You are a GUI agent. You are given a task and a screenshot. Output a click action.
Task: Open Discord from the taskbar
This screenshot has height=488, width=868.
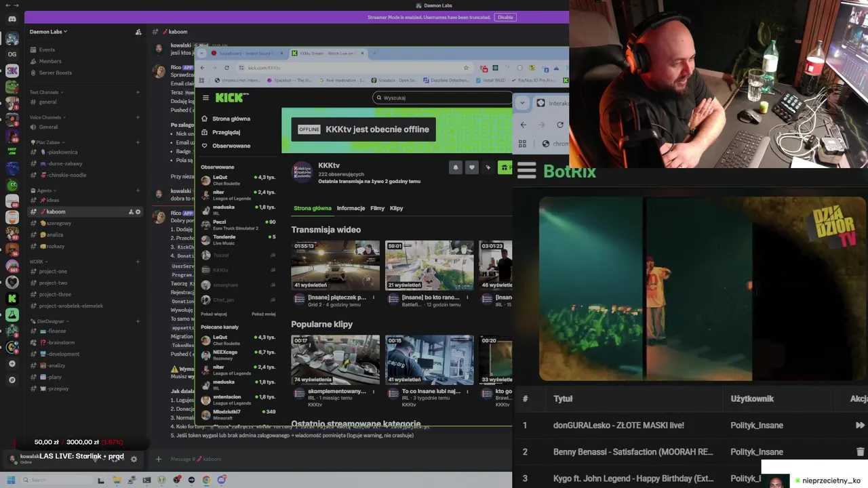221,480
